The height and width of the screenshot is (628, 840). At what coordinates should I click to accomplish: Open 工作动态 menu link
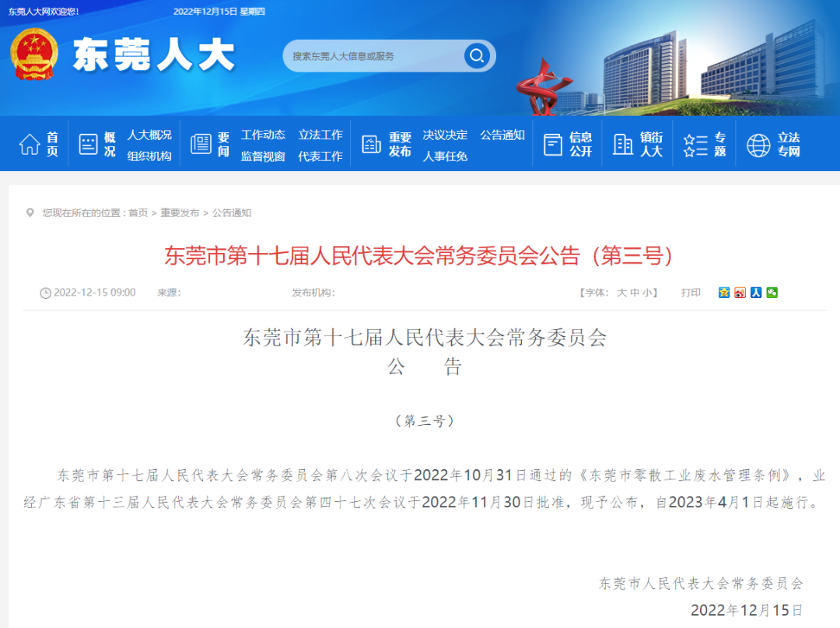pos(263,135)
